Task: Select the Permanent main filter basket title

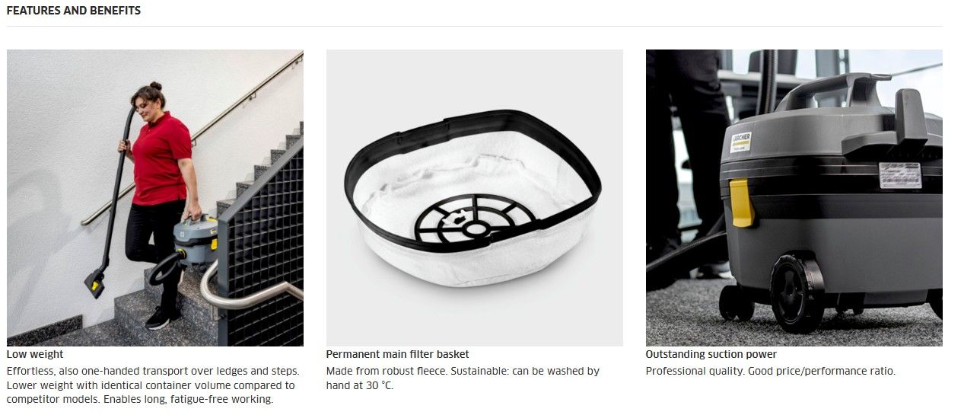Action: tap(397, 354)
